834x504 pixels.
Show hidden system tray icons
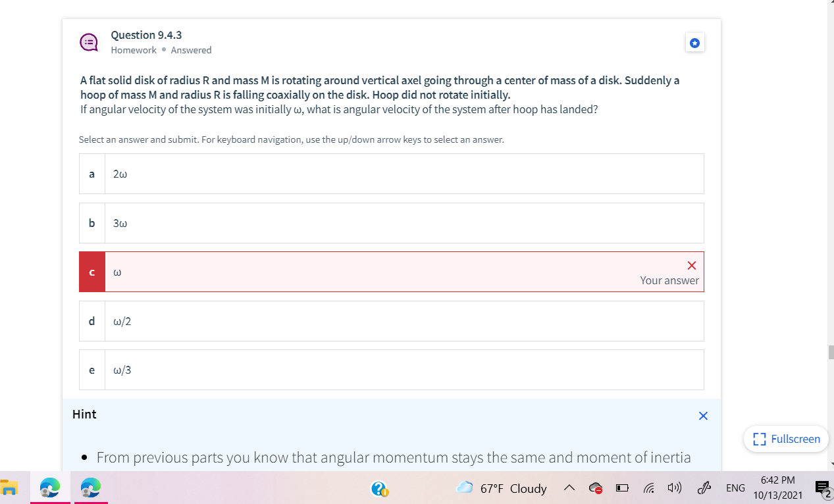pyautogui.click(x=568, y=488)
